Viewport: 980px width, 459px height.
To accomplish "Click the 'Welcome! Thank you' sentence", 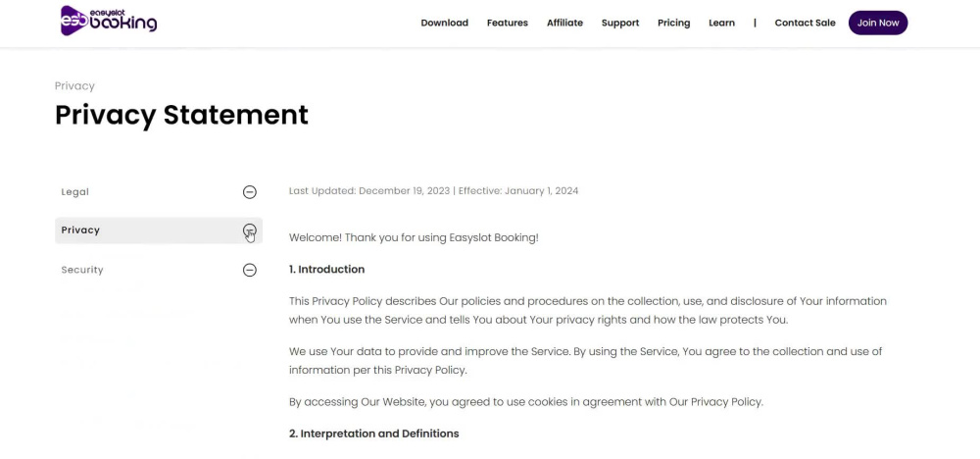I will [x=414, y=238].
